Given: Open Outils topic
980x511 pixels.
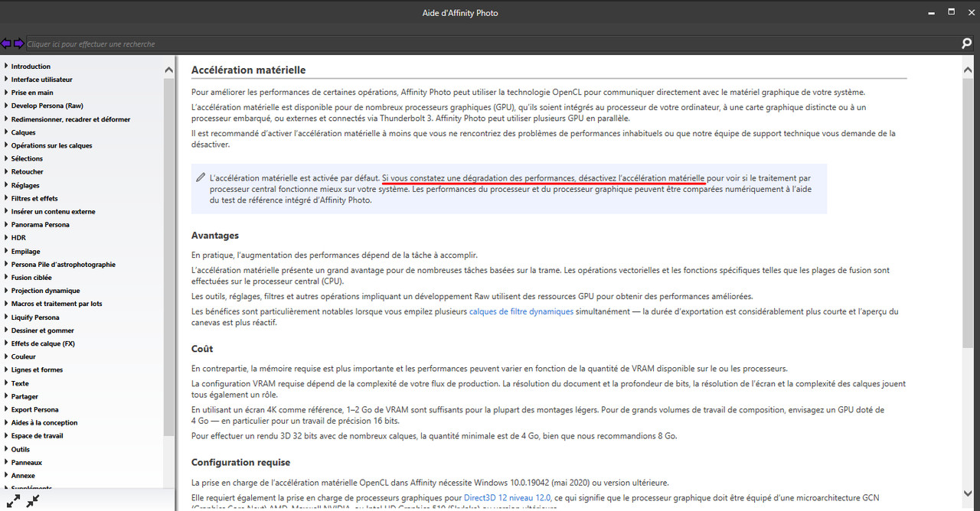Looking at the screenshot, I should [x=21, y=449].
